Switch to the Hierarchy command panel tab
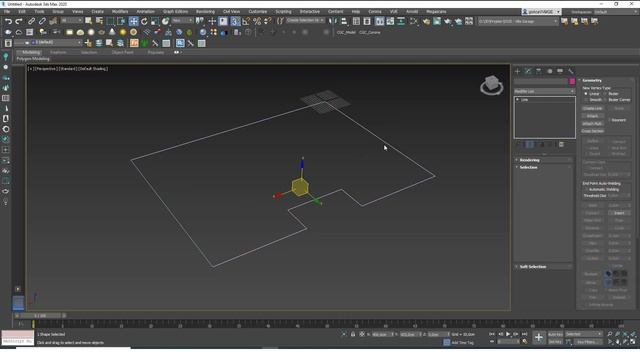This screenshot has width=640, height=360. [539, 71]
